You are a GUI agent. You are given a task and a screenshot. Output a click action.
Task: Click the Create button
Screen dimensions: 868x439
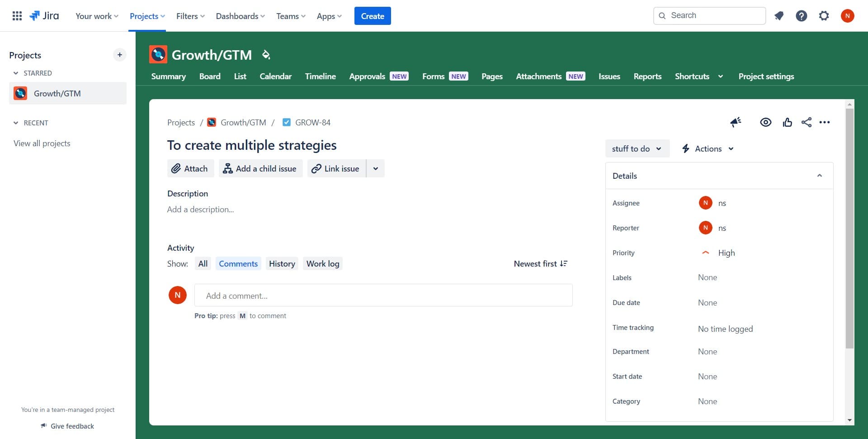(x=373, y=15)
